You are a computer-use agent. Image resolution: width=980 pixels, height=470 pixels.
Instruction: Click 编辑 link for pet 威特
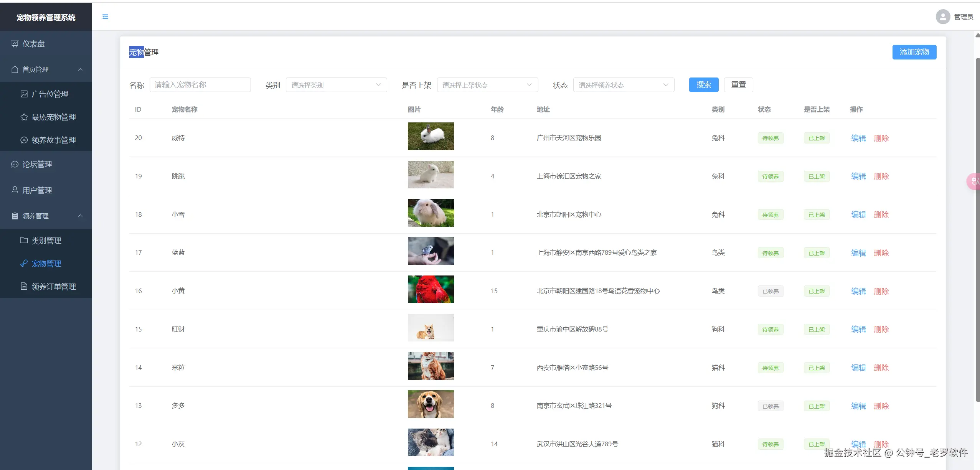point(858,138)
